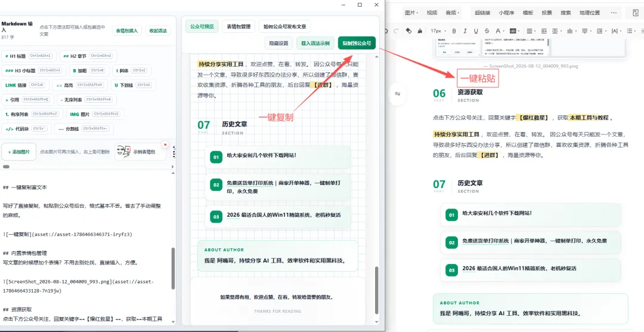Open the 音频 insert dropdown
The height and width of the screenshot is (332, 644).
tap(452, 13)
